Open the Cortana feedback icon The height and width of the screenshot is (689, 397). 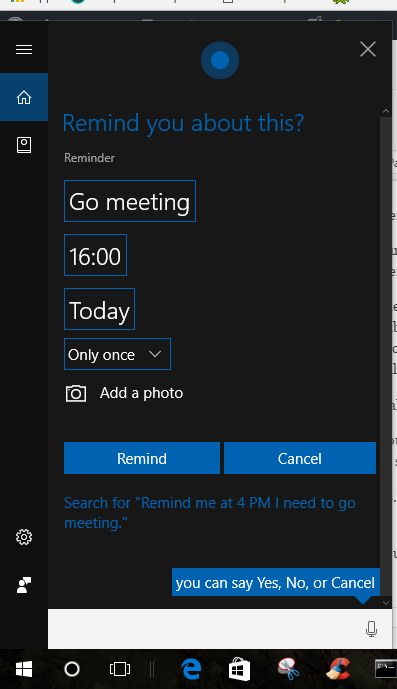tap(24, 585)
